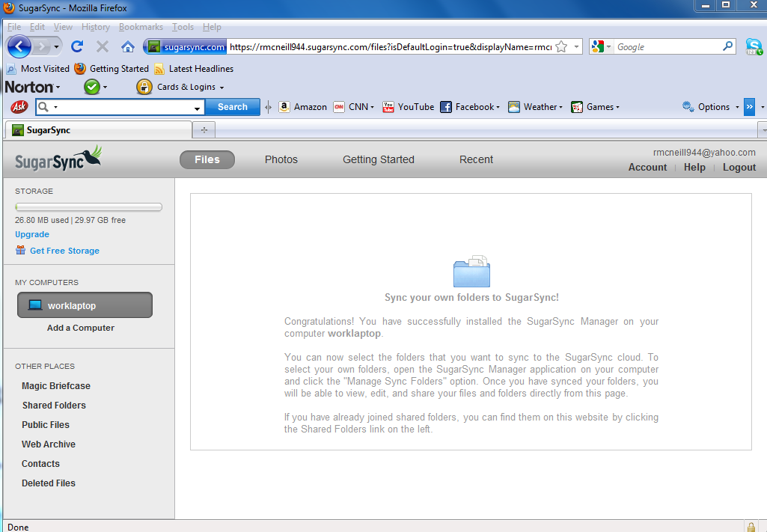Expand the Weather toolbar dropdown
Viewport: 767px width, 532px height.
click(x=535, y=107)
